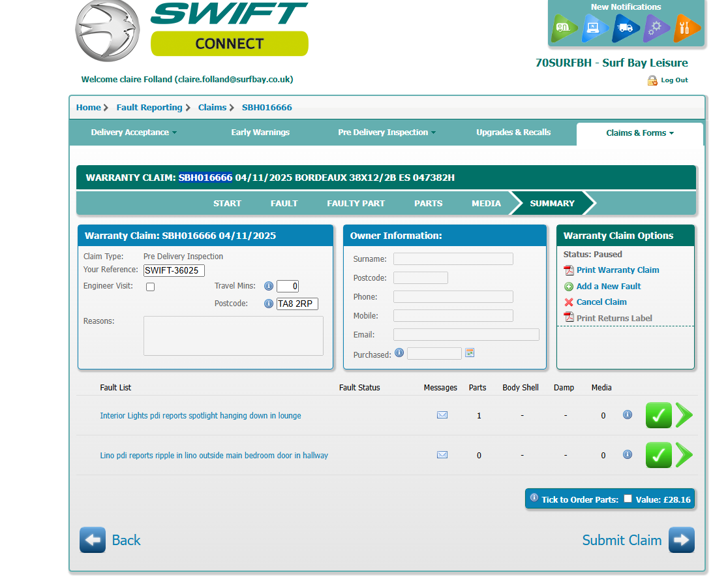Click the Claims breadcrumb link
Screen dimensions: 728x581
(212, 107)
